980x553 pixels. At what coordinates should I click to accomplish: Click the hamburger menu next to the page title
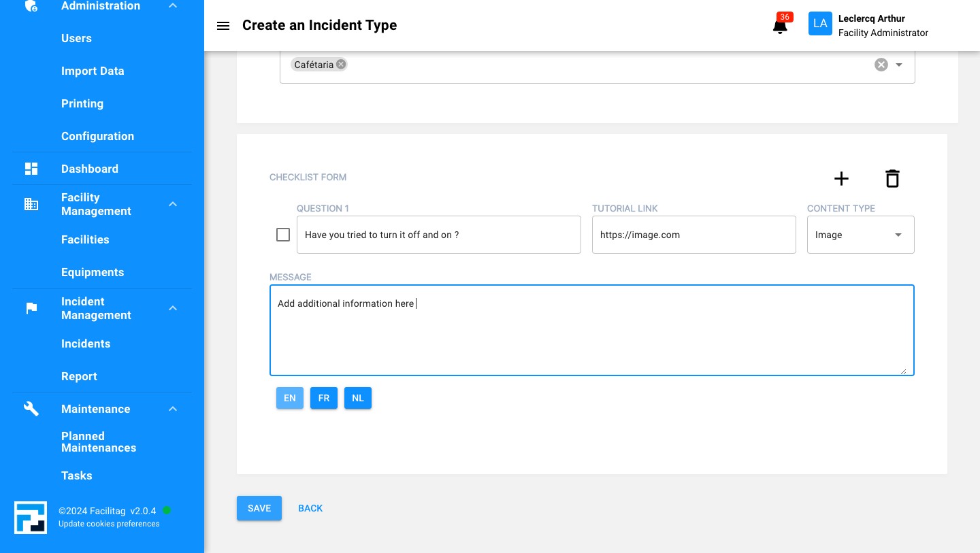coord(223,26)
